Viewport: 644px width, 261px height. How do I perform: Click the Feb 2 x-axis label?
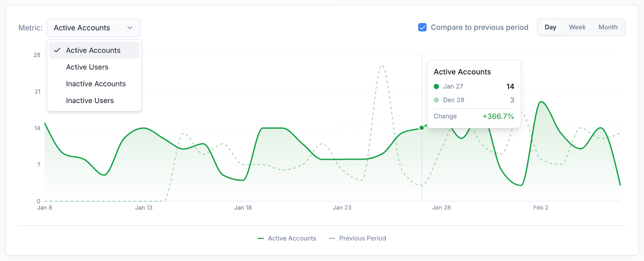click(541, 208)
